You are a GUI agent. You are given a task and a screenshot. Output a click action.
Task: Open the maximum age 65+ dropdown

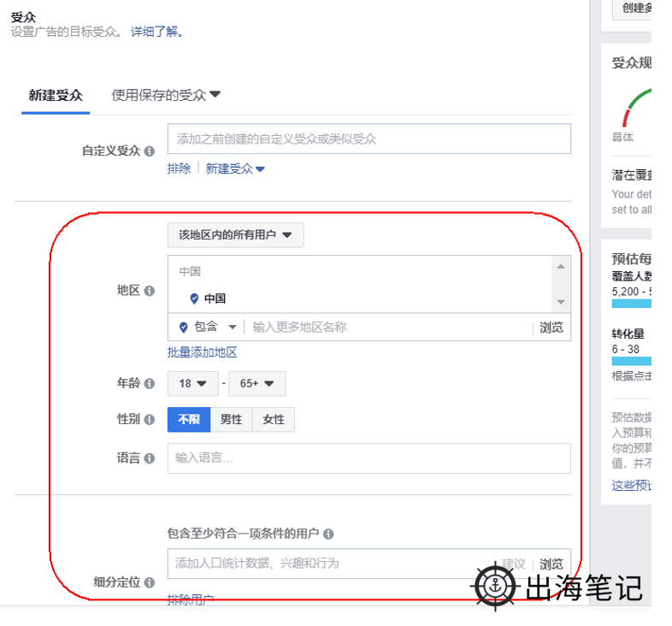(x=256, y=384)
